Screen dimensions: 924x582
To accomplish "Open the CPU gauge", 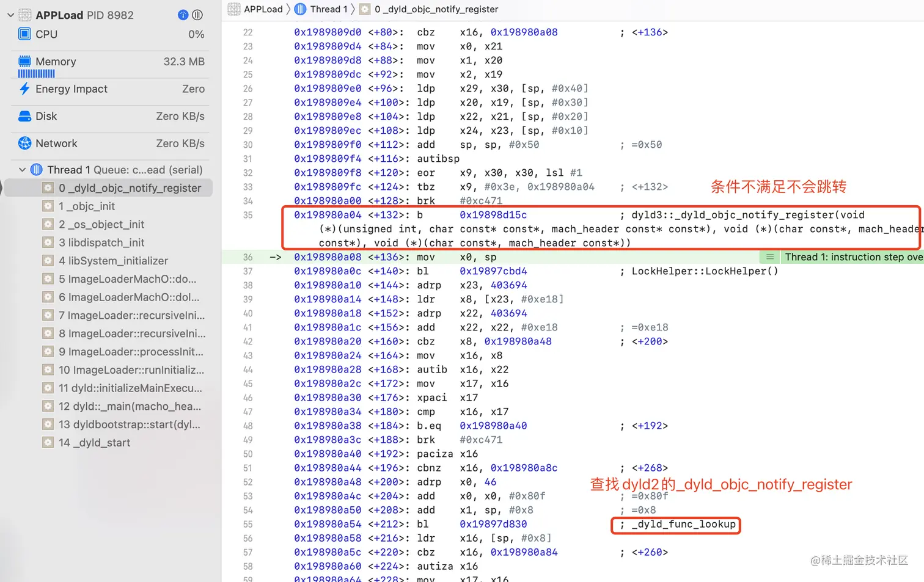I will (x=111, y=34).
